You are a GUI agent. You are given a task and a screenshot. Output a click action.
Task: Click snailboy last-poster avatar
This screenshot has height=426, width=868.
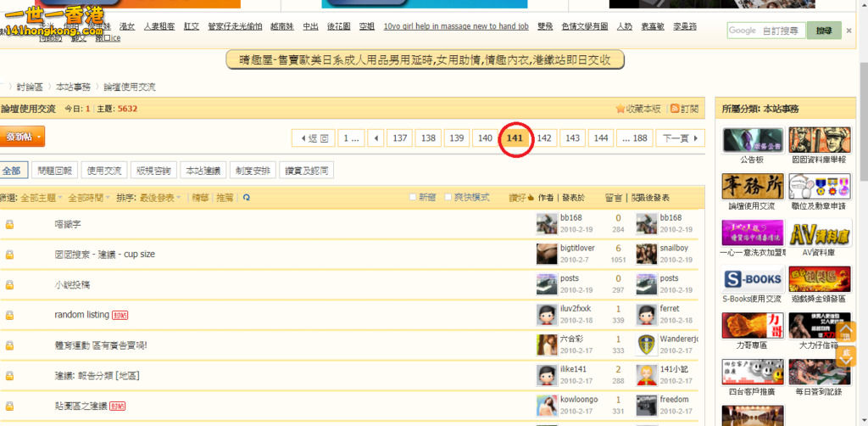click(x=647, y=254)
